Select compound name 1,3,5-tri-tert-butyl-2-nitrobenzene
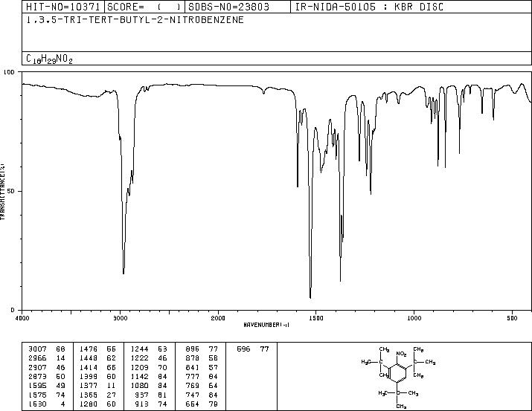Image resolution: width=532 pixels, height=411 pixels. pos(135,20)
